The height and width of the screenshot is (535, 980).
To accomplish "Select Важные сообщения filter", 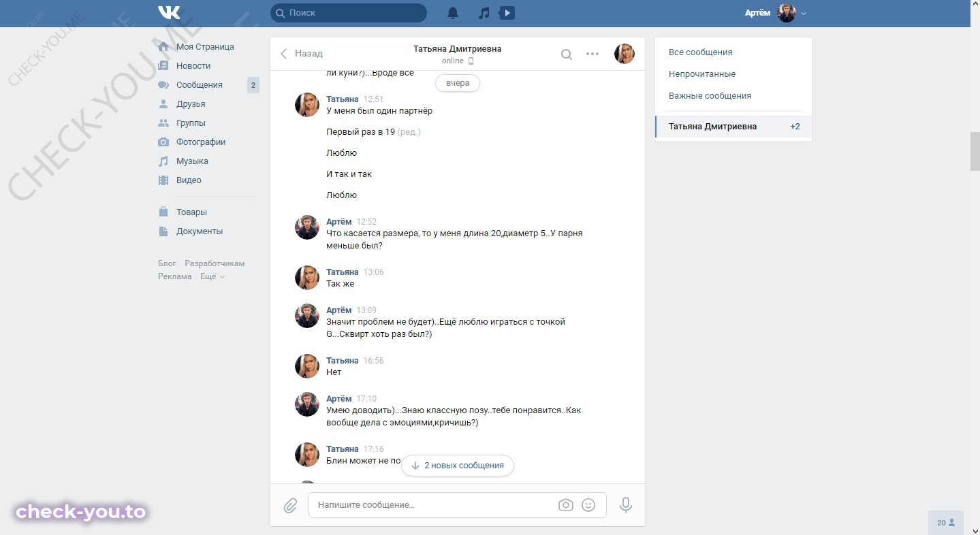I will pyautogui.click(x=710, y=96).
